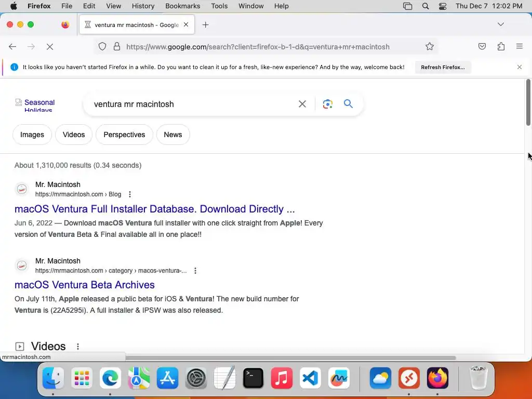Image resolution: width=532 pixels, height=399 pixels.
Task: Click the screen mirroring menu bar icon
Action: pyautogui.click(x=407, y=6)
